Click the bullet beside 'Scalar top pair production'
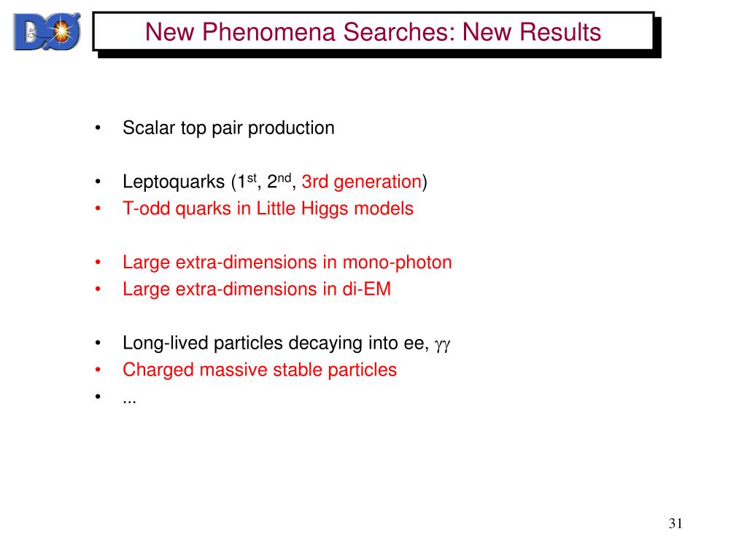This screenshot has width=747, height=560. pyautogui.click(x=98, y=128)
